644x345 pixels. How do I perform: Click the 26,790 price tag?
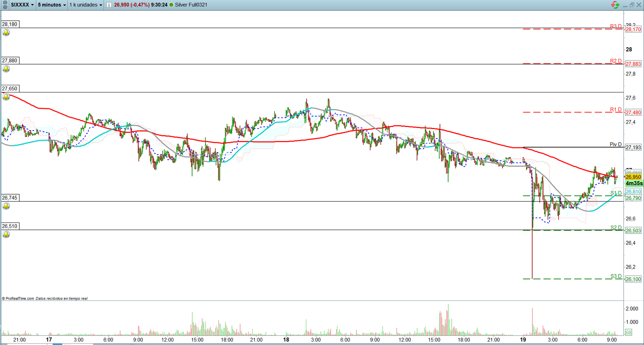click(633, 198)
